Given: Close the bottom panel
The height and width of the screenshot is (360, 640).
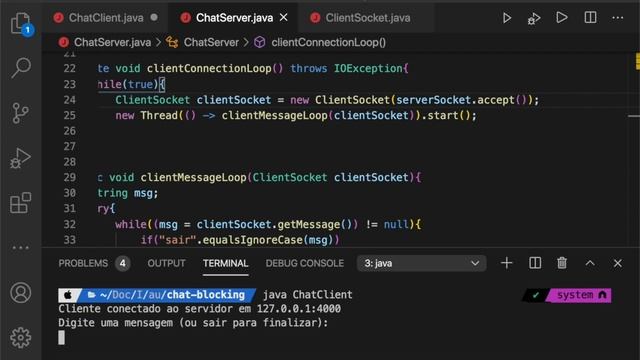Looking at the screenshot, I should tap(618, 263).
